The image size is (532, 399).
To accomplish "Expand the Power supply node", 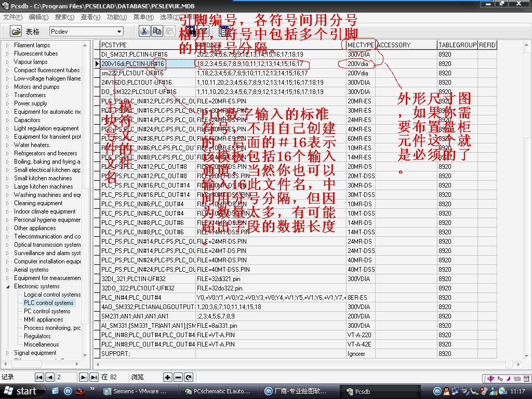I will point(7,103).
